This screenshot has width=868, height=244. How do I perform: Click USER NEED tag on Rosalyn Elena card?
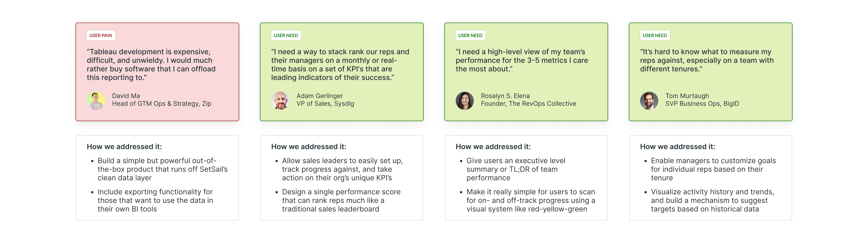point(470,35)
